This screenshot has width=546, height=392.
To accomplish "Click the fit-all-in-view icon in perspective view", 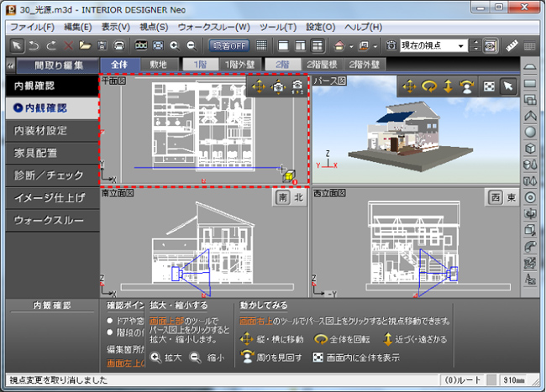I will (x=488, y=86).
